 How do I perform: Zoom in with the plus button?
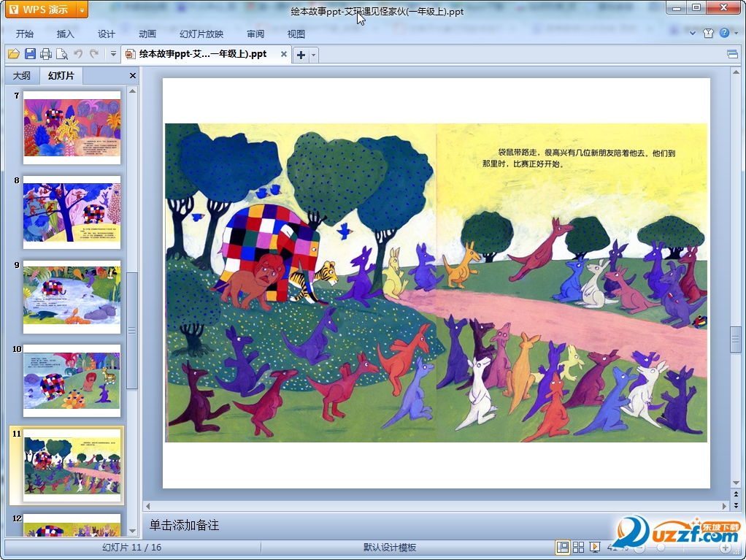point(725,548)
